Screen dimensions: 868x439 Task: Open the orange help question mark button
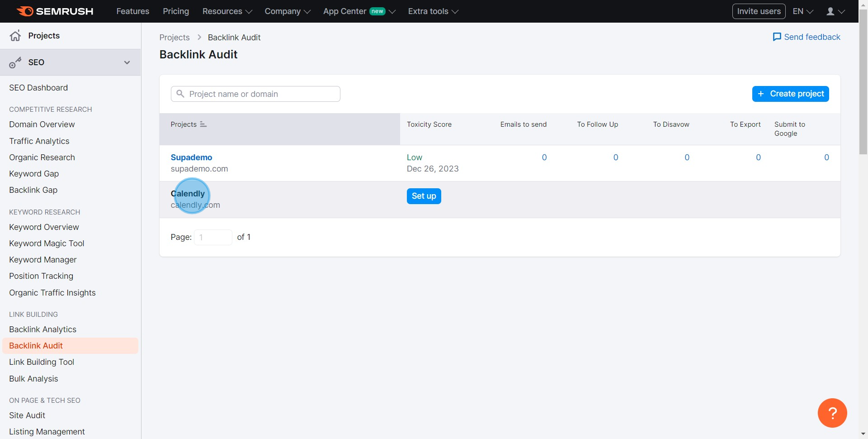point(832,413)
